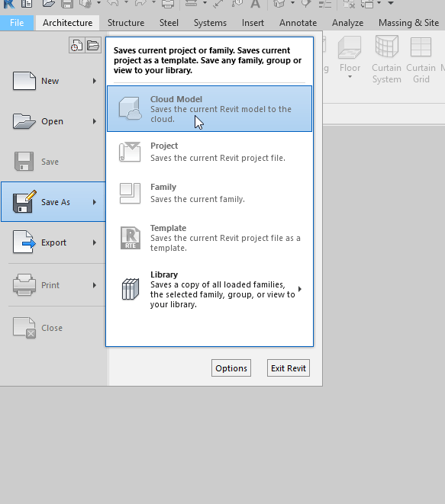Click the Print printer icon in File menu

pos(24,284)
